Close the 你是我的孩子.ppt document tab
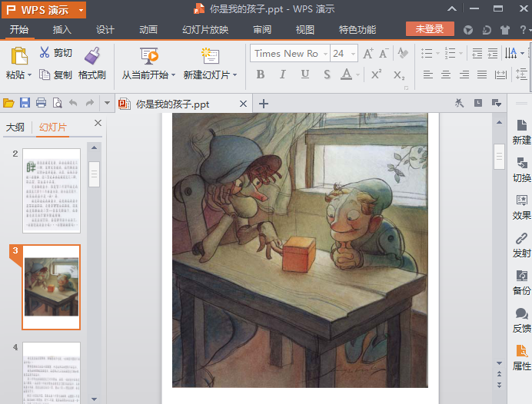 tap(243, 104)
